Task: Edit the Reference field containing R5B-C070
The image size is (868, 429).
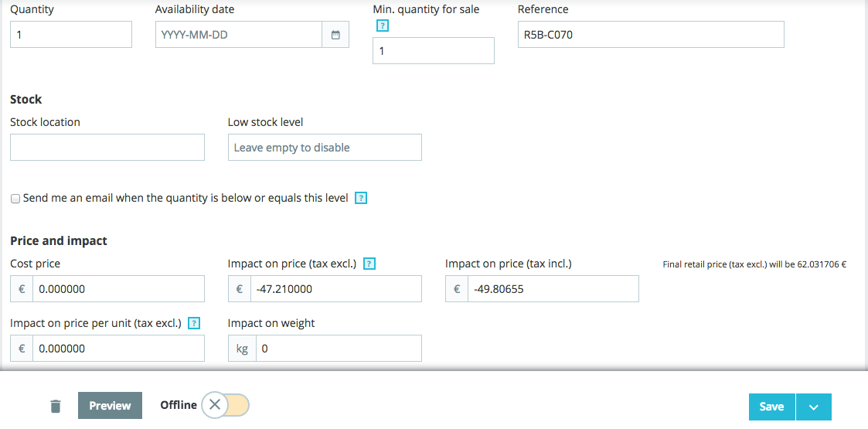Action: [650, 35]
